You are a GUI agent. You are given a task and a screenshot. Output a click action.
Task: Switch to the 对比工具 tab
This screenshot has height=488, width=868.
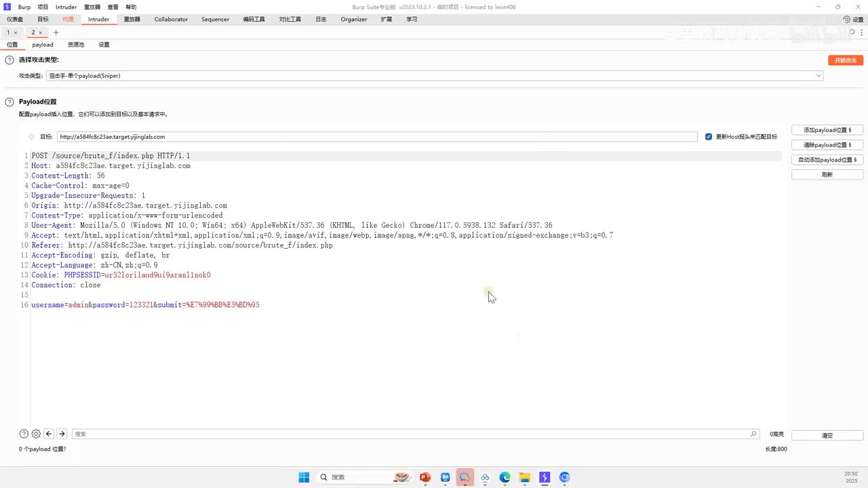pyautogui.click(x=290, y=20)
